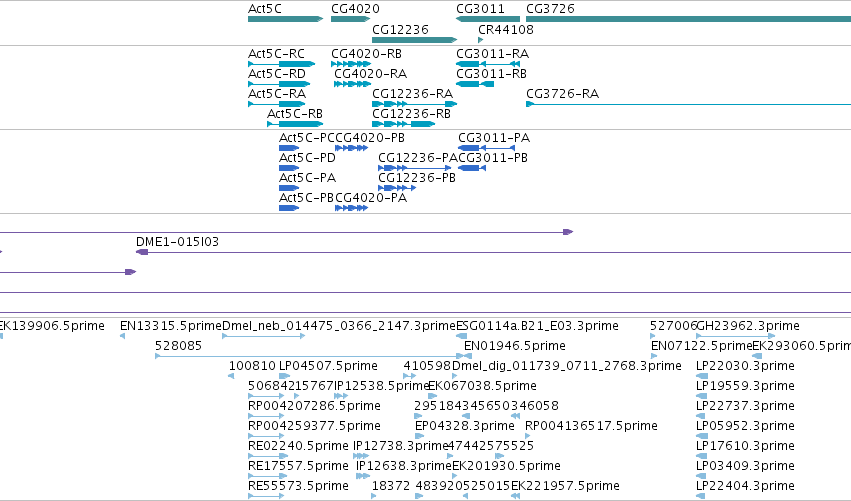Click transcript label Act5C-RD
This screenshot has width=851, height=501.
(277, 74)
